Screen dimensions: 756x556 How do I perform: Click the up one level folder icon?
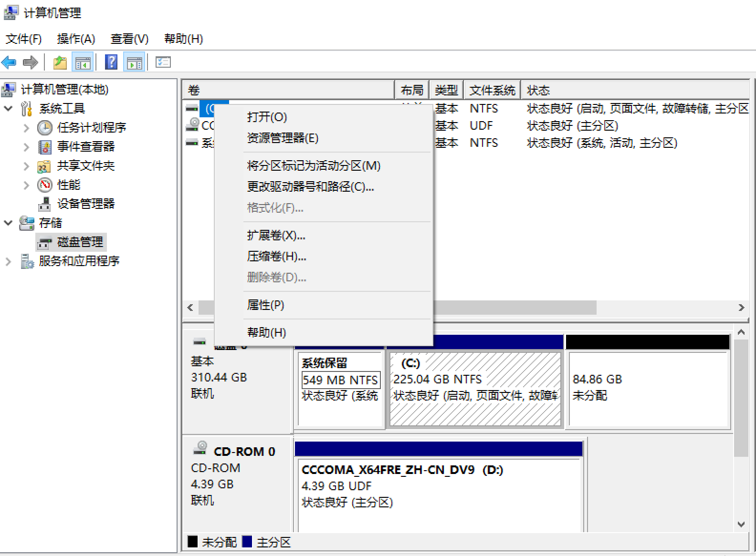[60, 62]
